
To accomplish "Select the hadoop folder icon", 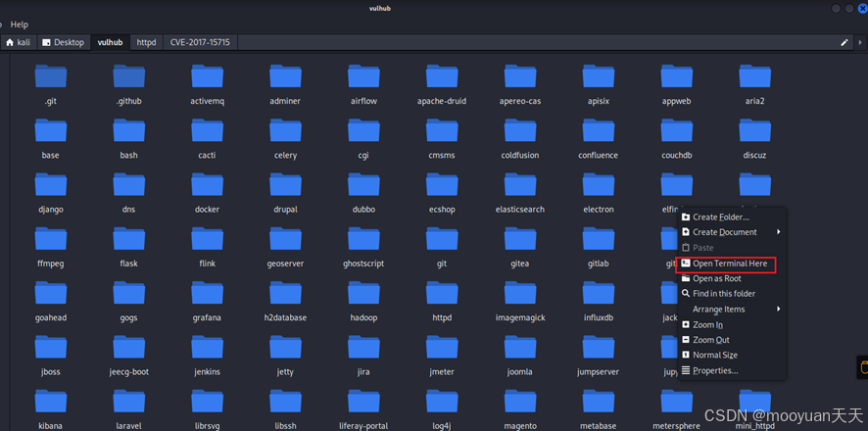I will coord(363,293).
